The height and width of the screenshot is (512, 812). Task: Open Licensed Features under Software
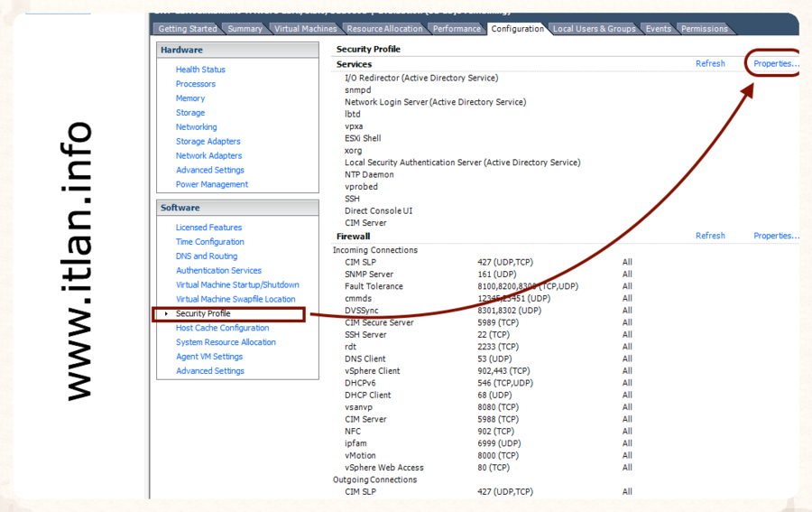[x=208, y=228]
